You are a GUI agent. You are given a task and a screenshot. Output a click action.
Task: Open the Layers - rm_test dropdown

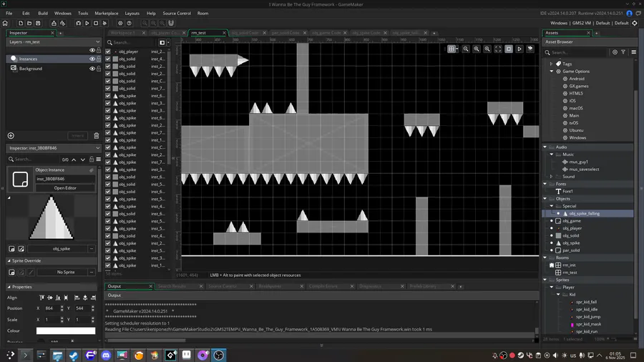[x=54, y=42]
